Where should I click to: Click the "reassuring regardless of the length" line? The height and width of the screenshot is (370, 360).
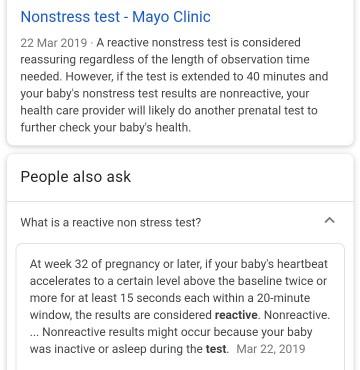click(x=165, y=60)
